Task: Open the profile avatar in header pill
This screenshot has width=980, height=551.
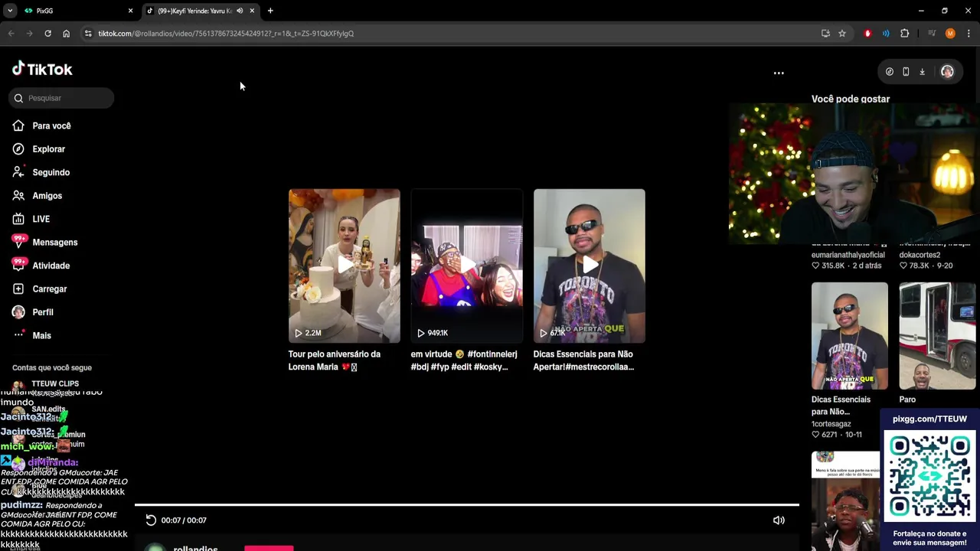Action: pyautogui.click(x=947, y=72)
